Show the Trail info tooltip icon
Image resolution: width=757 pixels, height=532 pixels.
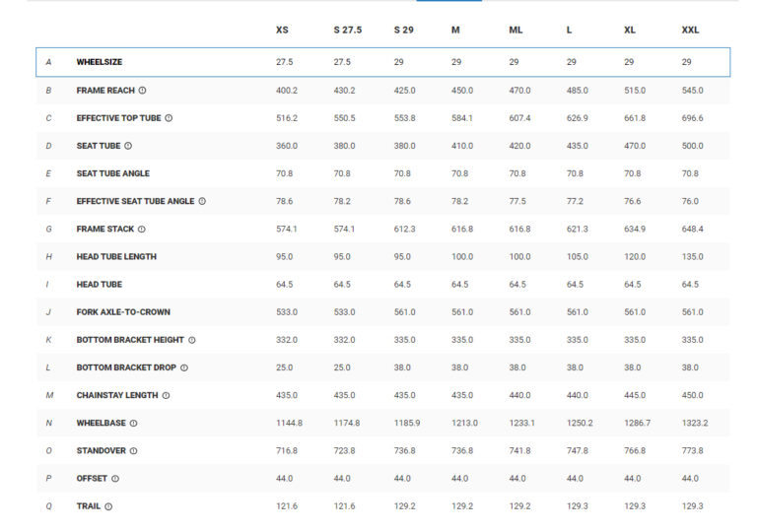tap(108, 506)
